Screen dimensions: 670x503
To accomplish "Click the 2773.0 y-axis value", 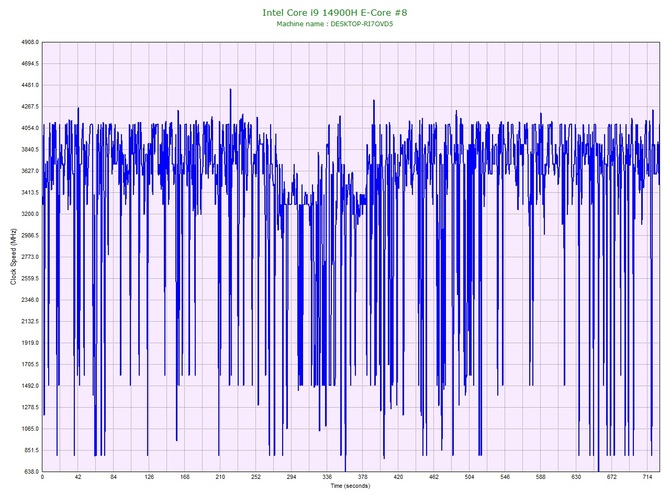I will [x=29, y=257].
